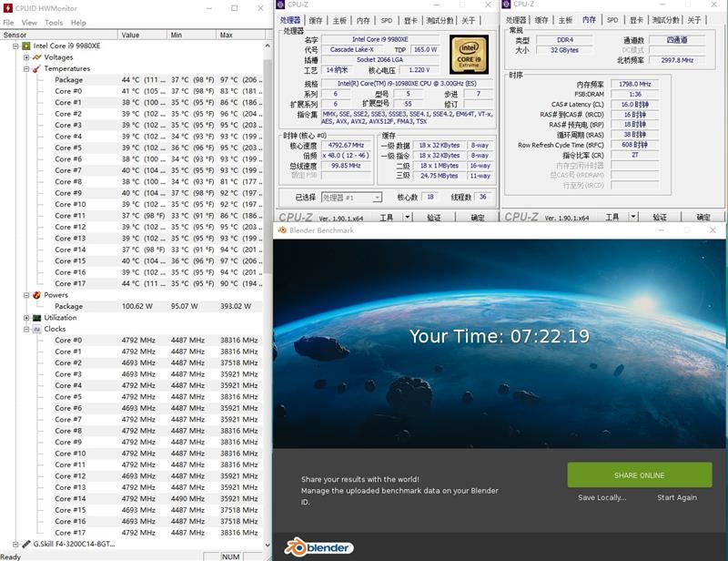Expand the Utilization node

point(26,318)
